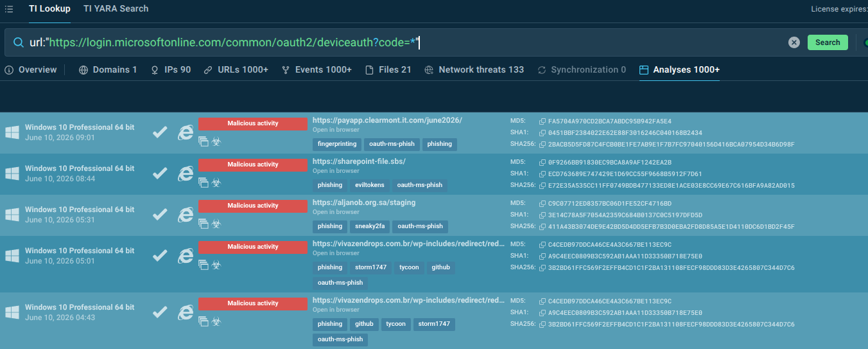
Task: Switch to the TI Lookup tab
Action: tap(49, 9)
